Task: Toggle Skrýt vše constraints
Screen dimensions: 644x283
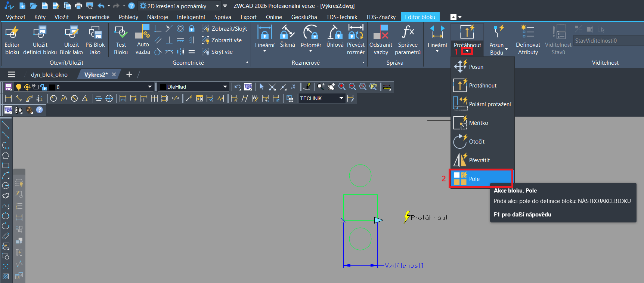Action: point(217,52)
